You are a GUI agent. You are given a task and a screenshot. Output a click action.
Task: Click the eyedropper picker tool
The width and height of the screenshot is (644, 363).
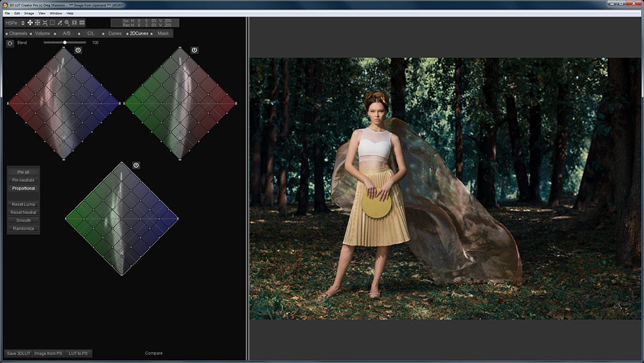click(x=59, y=23)
